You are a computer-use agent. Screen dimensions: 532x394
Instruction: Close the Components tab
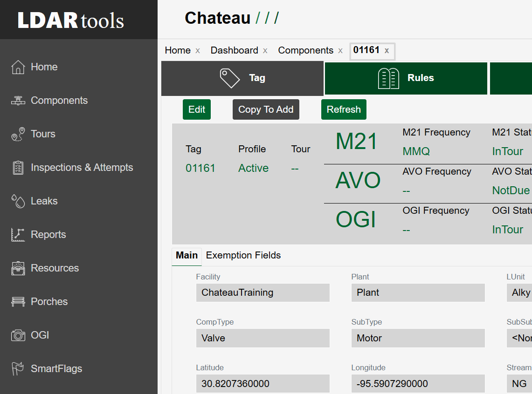coord(340,51)
